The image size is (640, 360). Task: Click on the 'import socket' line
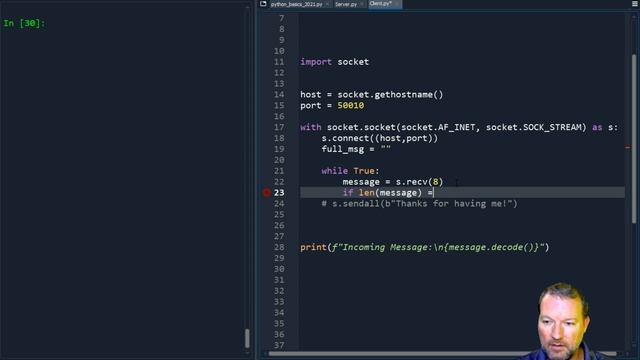tap(334, 62)
